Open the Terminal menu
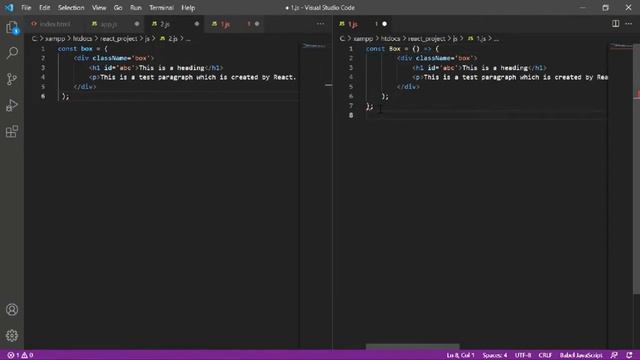This screenshot has height=360, width=640. point(161,8)
